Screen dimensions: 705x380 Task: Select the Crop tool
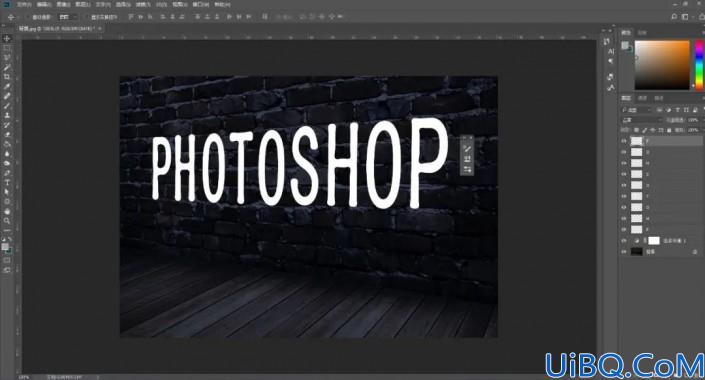click(x=7, y=77)
